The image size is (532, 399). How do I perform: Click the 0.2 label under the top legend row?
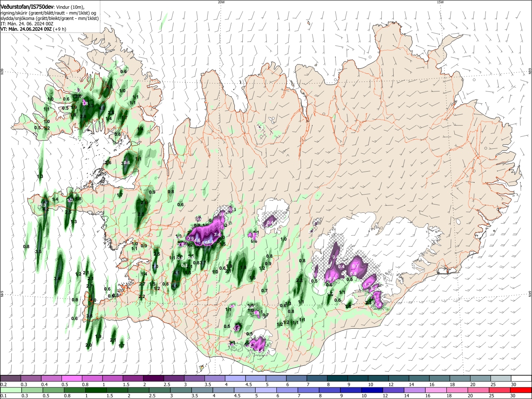coord(3,384)
